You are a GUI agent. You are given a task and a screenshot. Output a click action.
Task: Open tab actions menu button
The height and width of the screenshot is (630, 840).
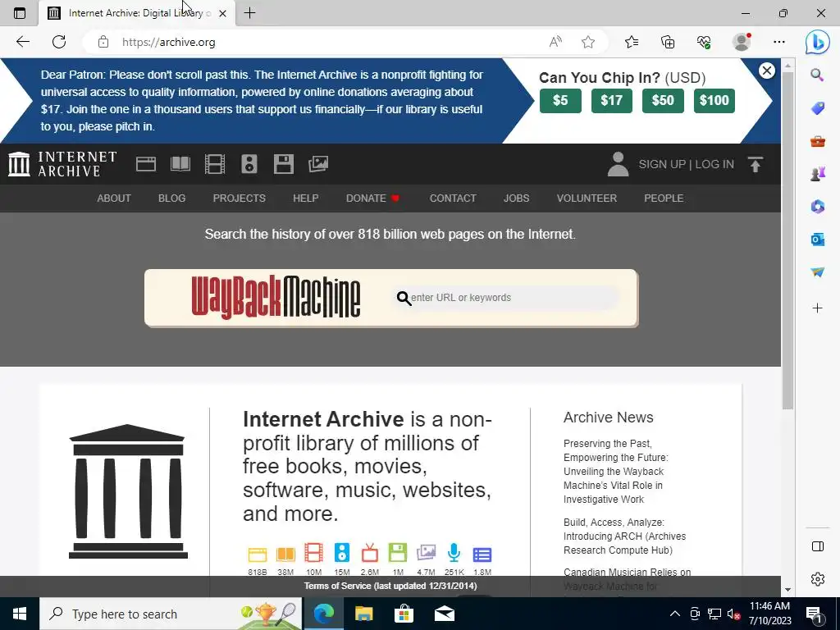(x=20, y=13)
